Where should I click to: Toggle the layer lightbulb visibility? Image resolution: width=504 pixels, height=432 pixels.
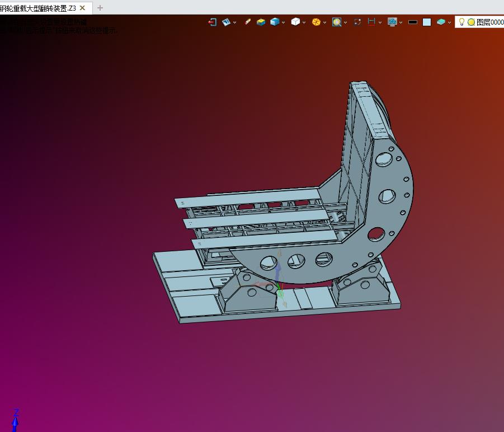coord(461,22)
